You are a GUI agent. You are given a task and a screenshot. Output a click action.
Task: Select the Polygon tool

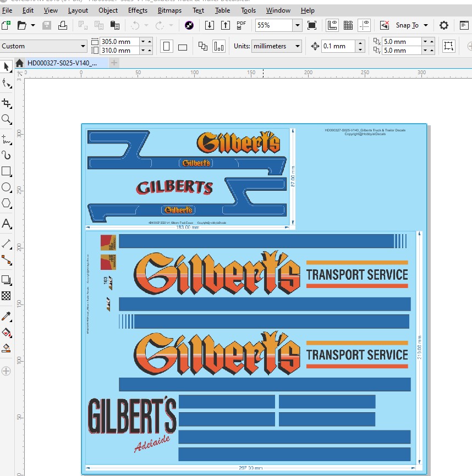coord(7,203)
